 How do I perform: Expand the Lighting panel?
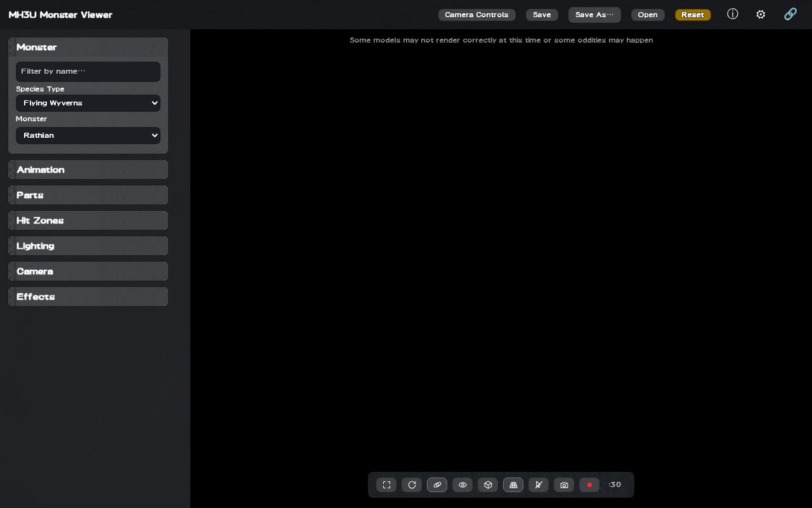[x=88, y=246]
